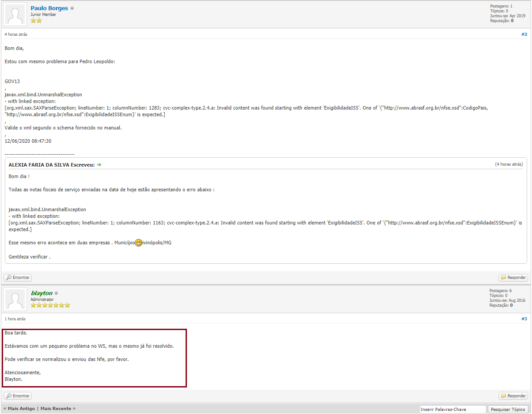This screenshot has width=532, height=414.
Task: Click the Pesquisar Tópico button
Action: tap(508, 410)
